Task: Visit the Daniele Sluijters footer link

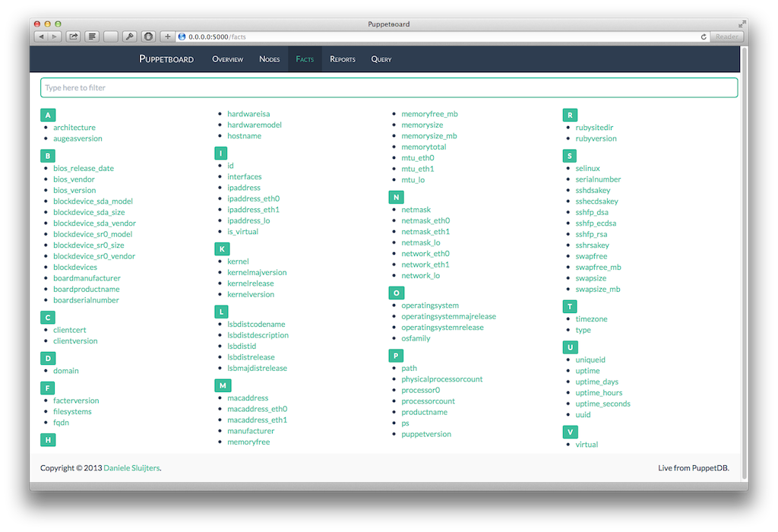Action: click(131, 468)
